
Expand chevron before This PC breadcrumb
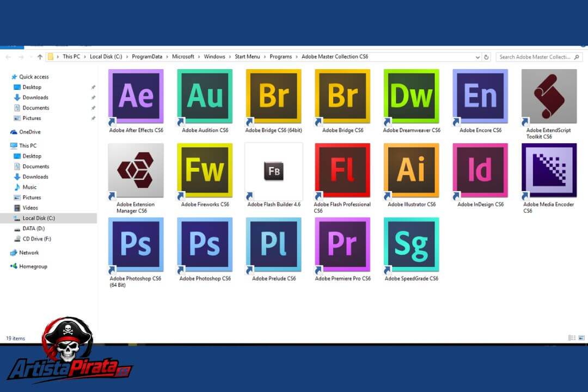tap(58, 57)
